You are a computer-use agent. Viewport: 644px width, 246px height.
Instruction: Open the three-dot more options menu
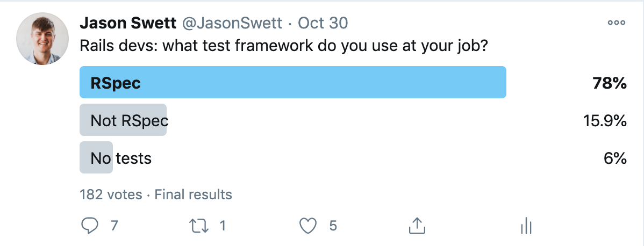click(617, 23)
